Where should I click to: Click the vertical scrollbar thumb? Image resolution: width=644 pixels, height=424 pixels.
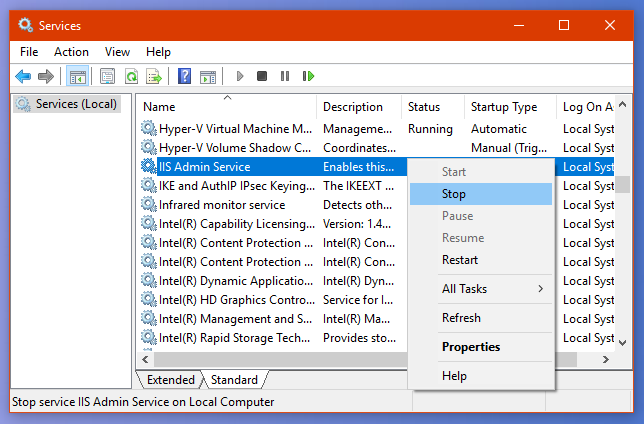[623, 184]
